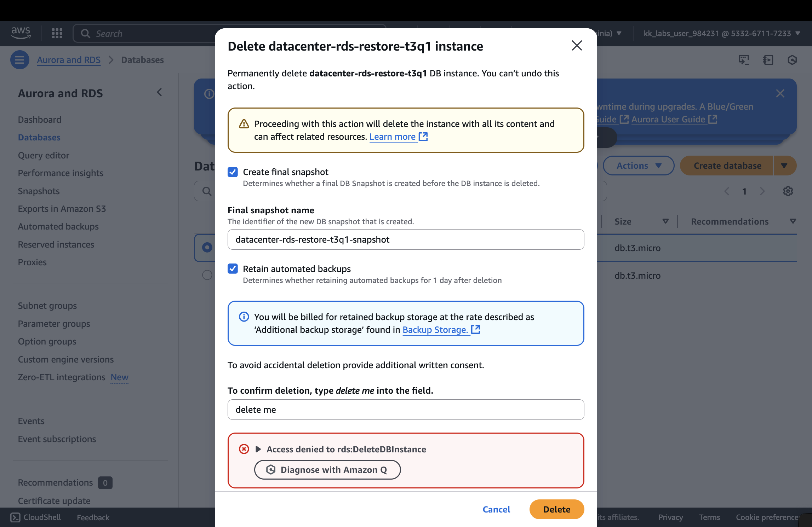
Task: Uncheck Retain automated backups checkbox
Action: tap(233, 269)
